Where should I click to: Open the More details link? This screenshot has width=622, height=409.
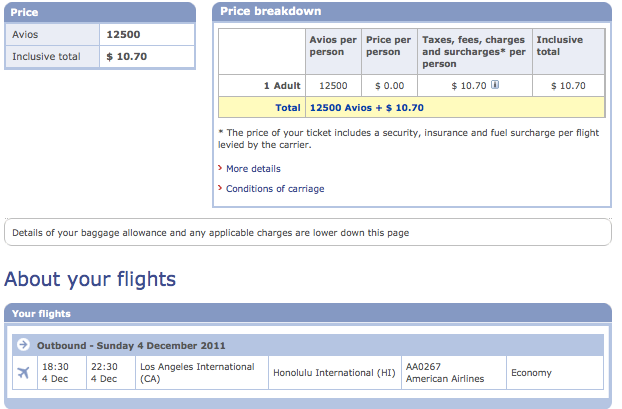[253, 169]
